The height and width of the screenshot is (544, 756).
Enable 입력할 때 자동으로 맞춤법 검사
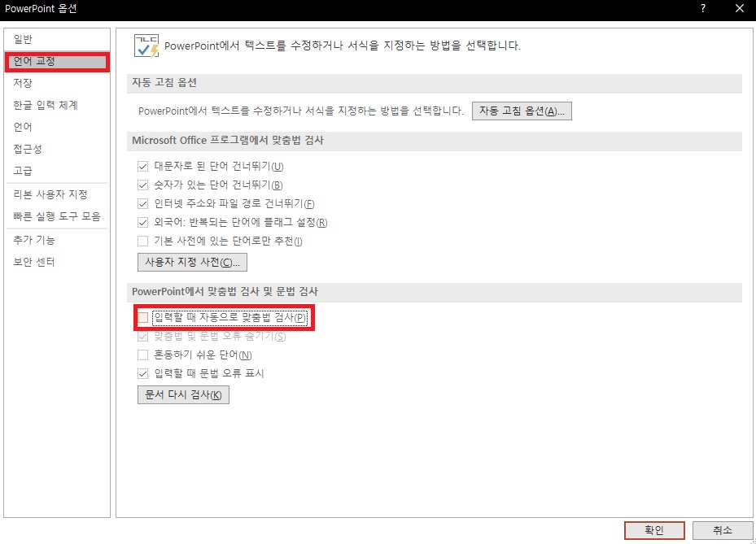click(x=142, y=317)
